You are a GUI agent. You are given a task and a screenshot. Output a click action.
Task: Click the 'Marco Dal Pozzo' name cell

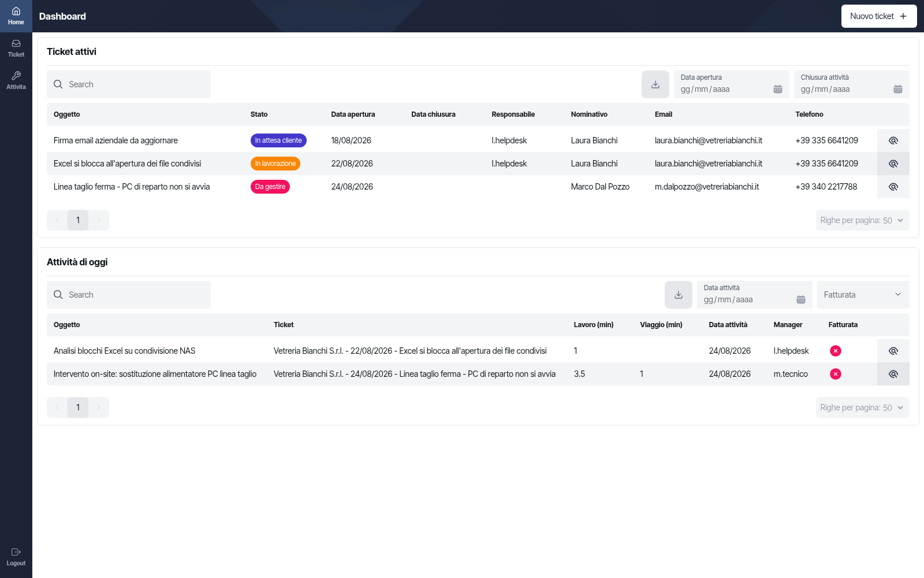point(600,187)
